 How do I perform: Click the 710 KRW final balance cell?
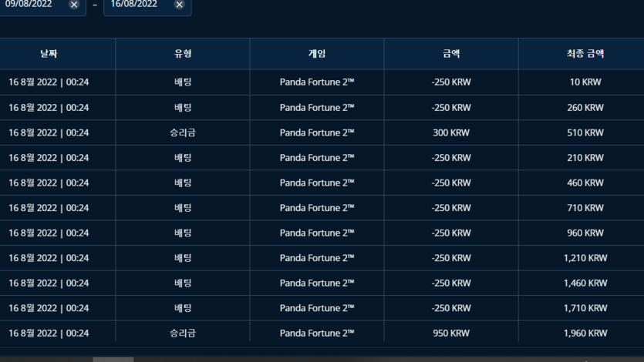585,208
